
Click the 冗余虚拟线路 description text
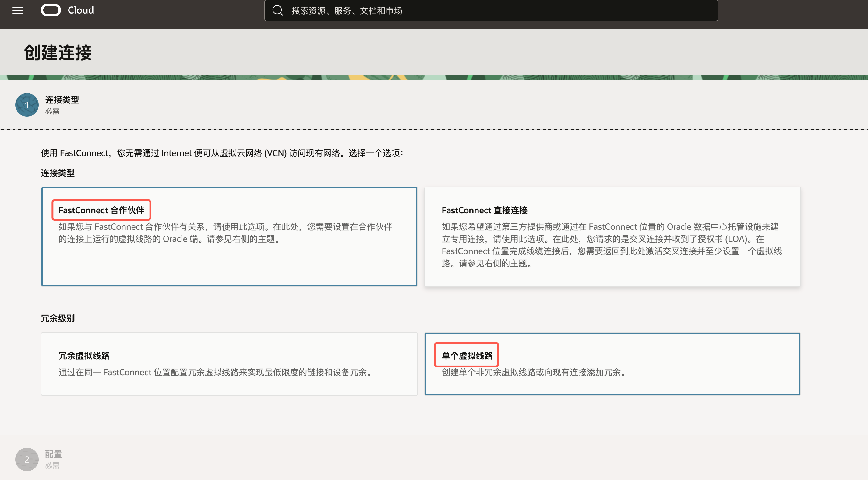pyautogui.click(x=216, y=372)
